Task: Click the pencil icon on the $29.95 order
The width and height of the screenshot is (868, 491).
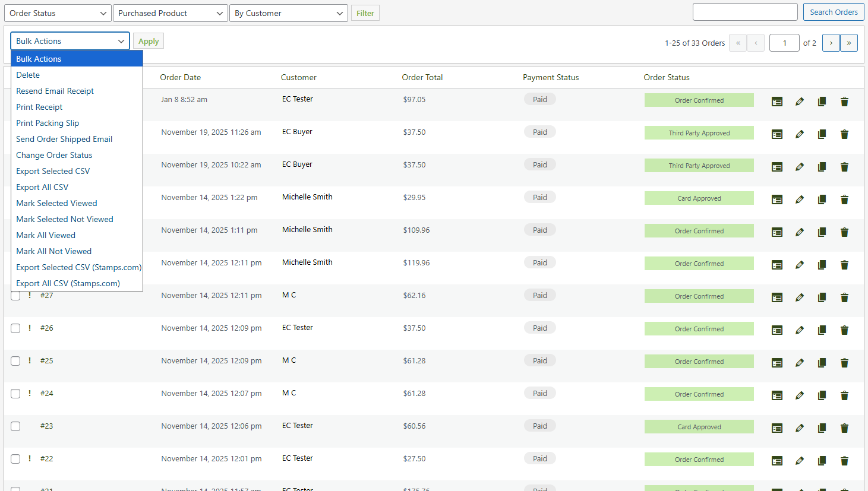Action: 800,199
